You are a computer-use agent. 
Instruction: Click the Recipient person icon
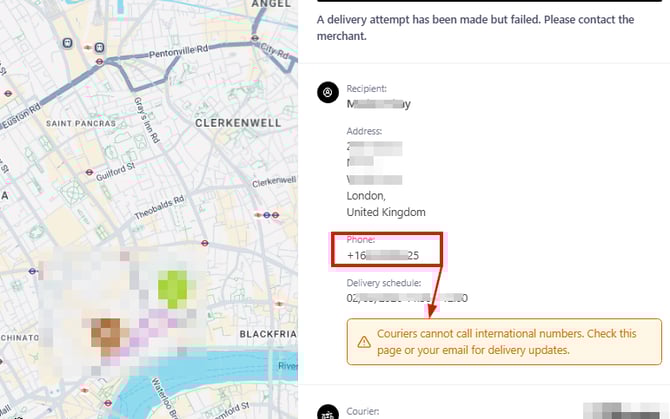pos(327,93)
